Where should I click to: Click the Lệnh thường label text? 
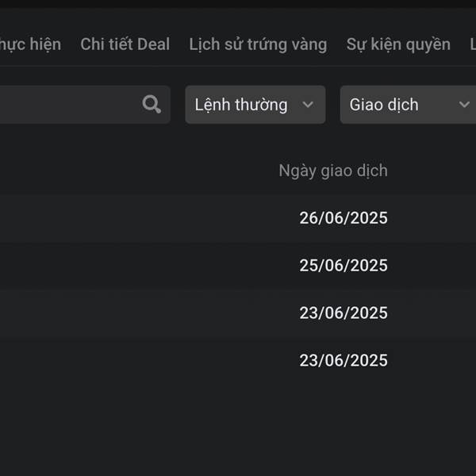coord(241,105)
